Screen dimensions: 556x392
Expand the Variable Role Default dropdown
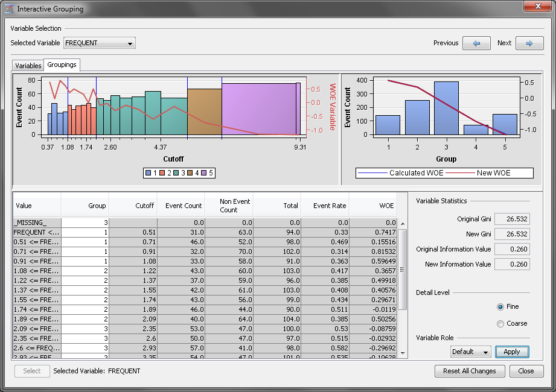click(x=471, y=352)
